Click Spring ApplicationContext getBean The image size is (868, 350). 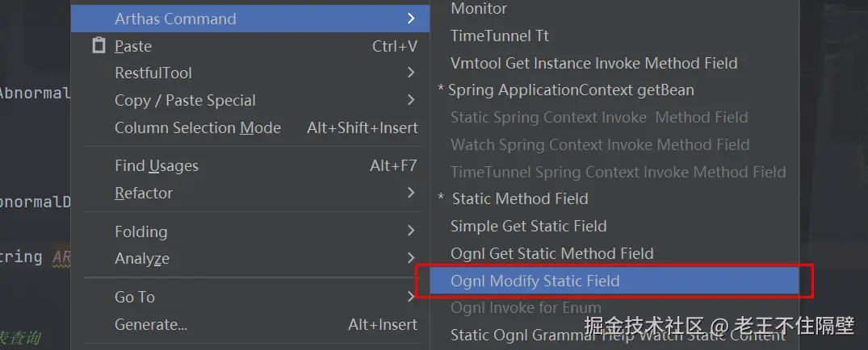coord(571,90)
